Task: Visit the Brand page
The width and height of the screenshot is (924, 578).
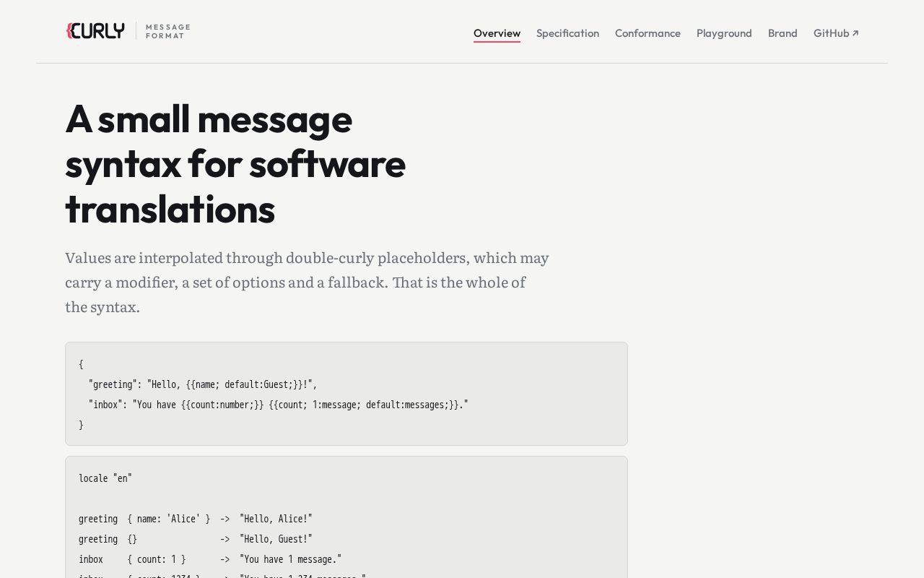Action: click(x=783, y=33)
